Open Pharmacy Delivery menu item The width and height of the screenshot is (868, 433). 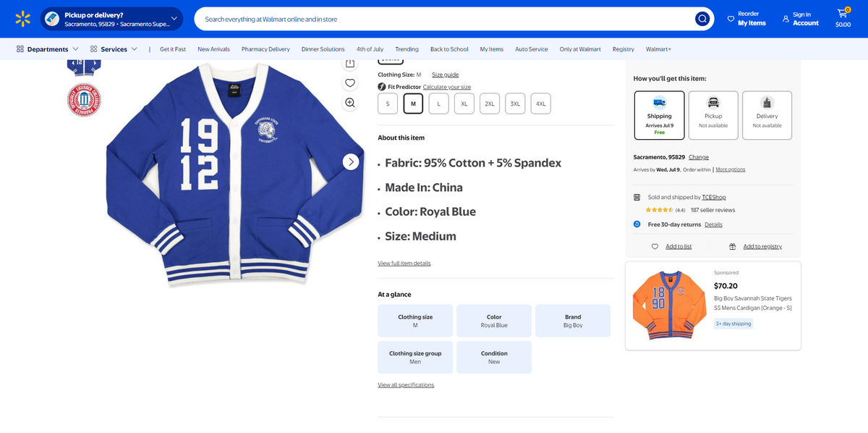tap(265, 49)
